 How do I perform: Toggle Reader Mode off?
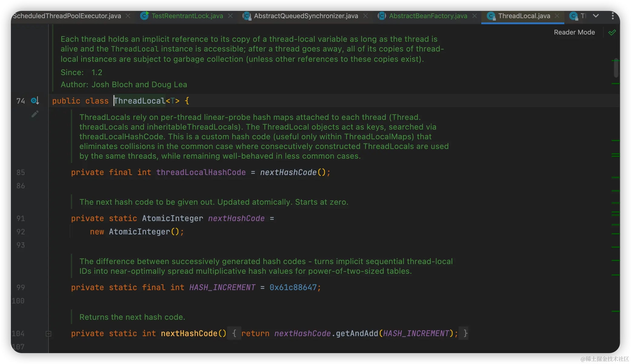tap(574, 32)
